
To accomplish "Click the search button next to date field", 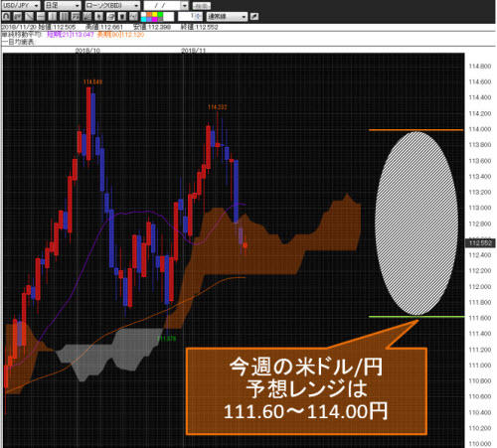I will tap(202, 6).
